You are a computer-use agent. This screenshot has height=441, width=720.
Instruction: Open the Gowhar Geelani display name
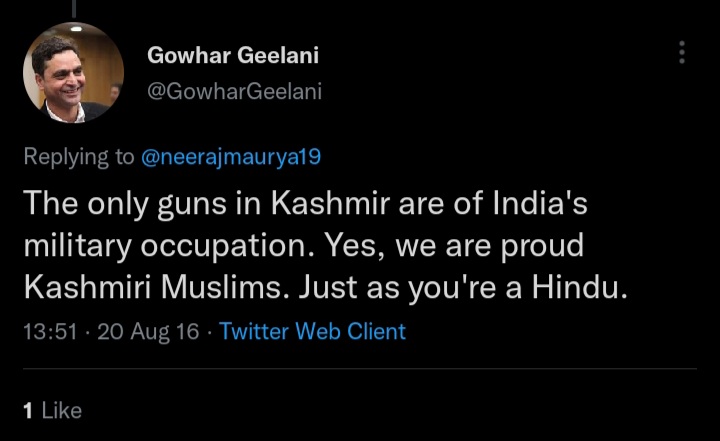pos(233,56)
